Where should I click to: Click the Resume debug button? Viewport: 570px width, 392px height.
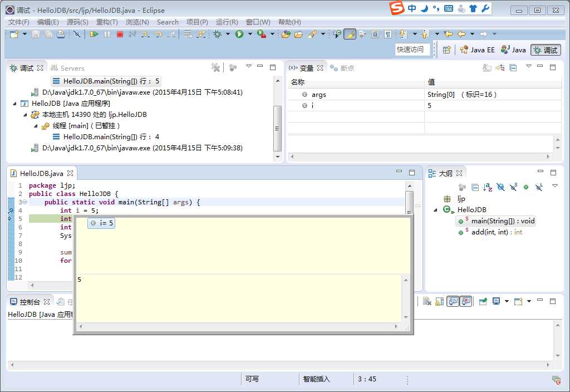point(94,34)
